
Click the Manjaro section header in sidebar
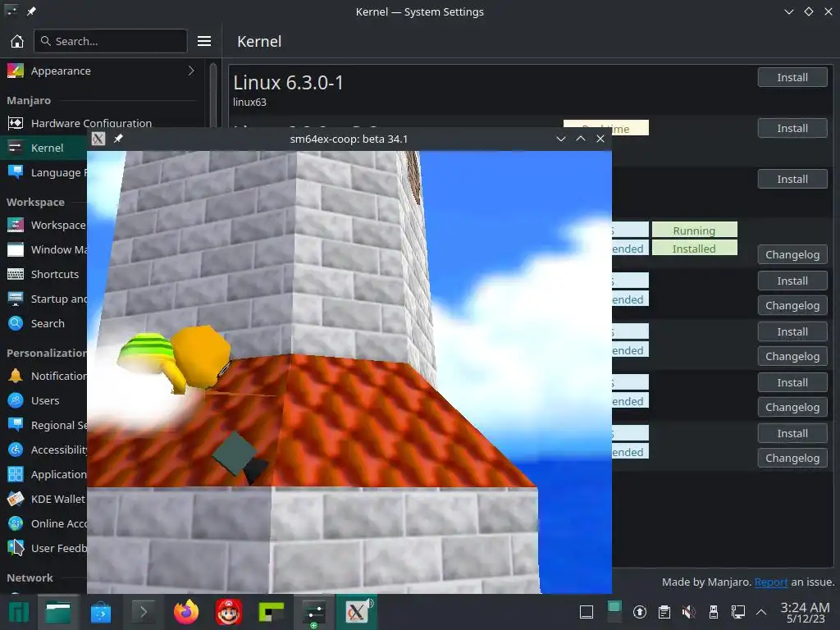pos(29,100)
